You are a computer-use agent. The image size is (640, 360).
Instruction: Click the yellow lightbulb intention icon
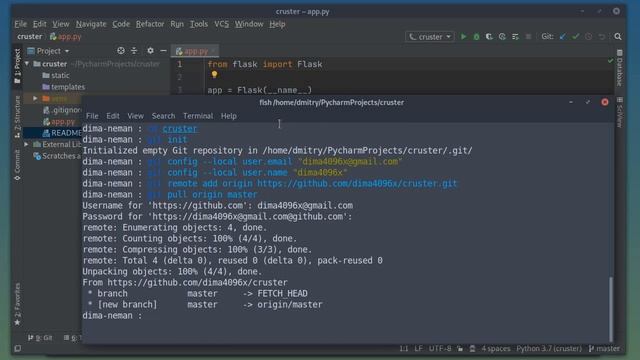coord(214,75)
